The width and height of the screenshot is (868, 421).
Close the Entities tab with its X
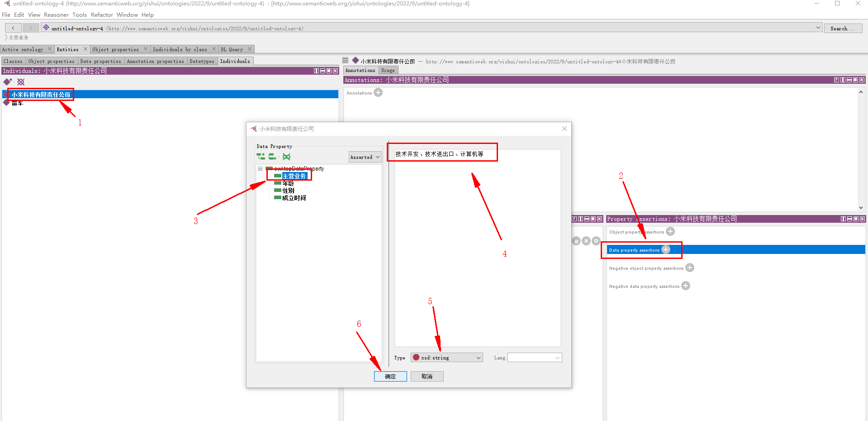click(85, 49)
